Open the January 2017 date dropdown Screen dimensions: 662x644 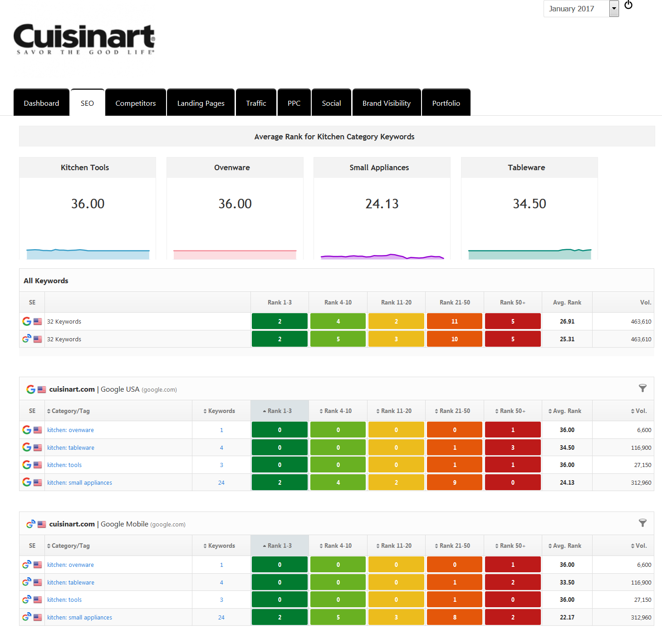(613, 9)
